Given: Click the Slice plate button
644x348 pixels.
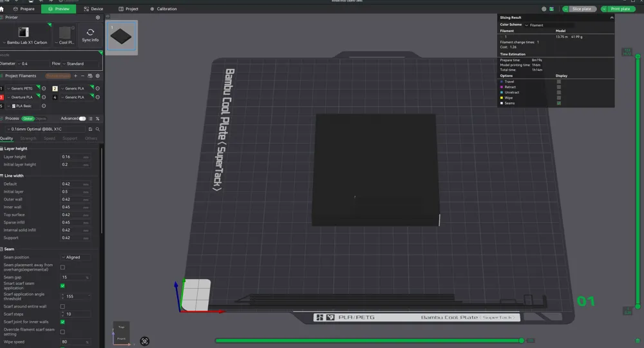Looking at the screenshot, I should (x=582, y=9).
